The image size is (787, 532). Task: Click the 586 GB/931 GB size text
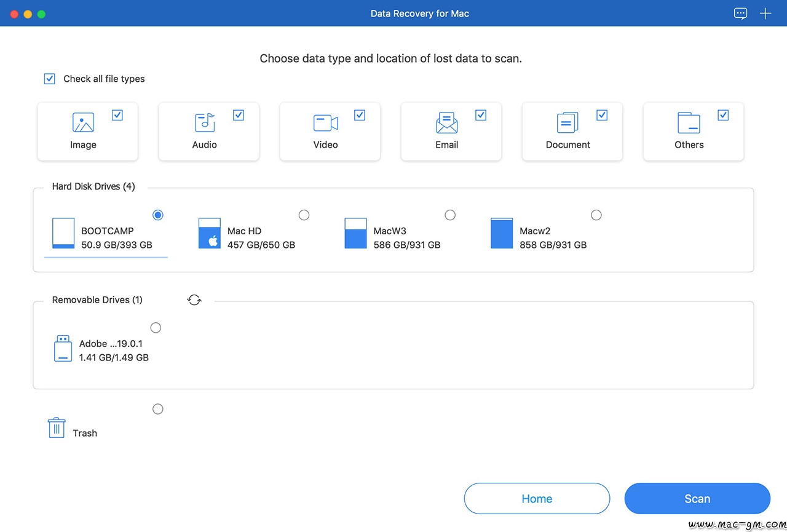click(407, 245)
